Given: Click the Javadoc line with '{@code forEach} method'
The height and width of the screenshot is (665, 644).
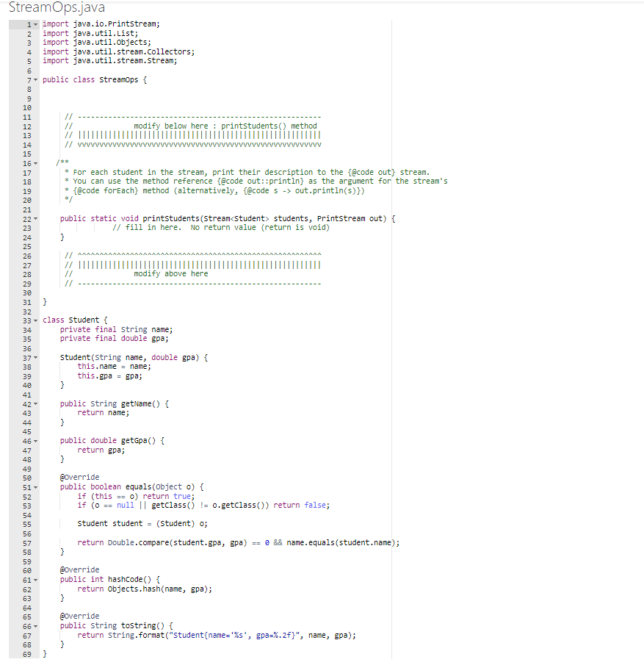Looking at the screenshot, I should coord(214,190).
